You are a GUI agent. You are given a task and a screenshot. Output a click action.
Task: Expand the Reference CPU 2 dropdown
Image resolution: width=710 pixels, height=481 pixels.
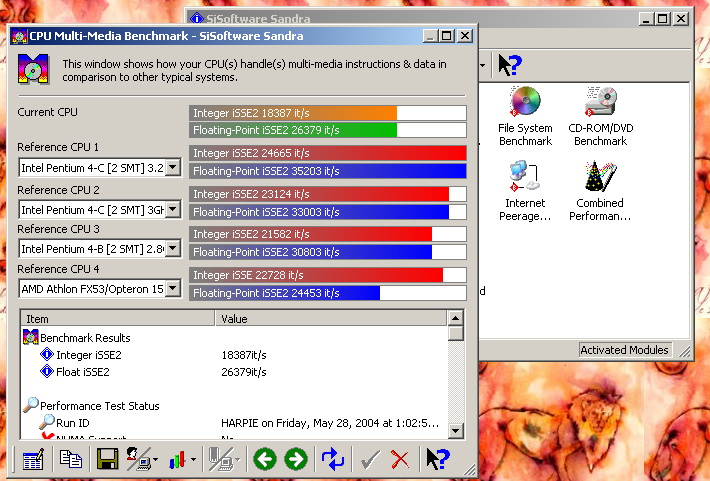pos(173,210)
